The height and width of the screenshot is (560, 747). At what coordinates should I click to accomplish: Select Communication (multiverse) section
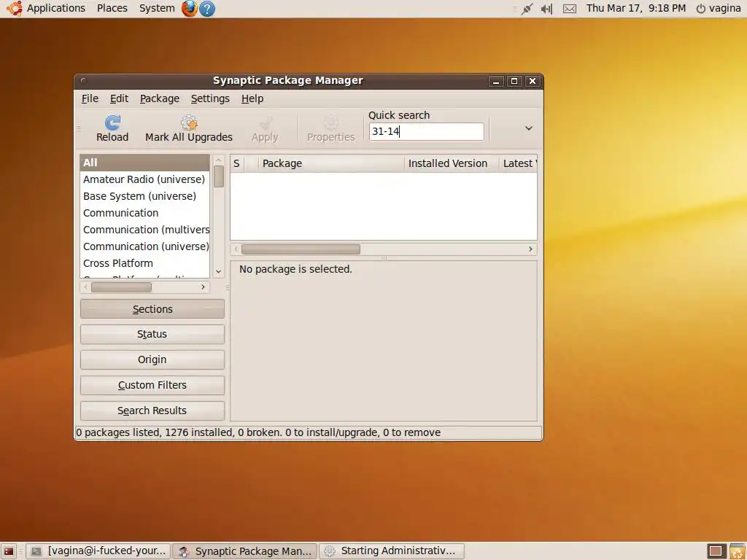[145, 230]
